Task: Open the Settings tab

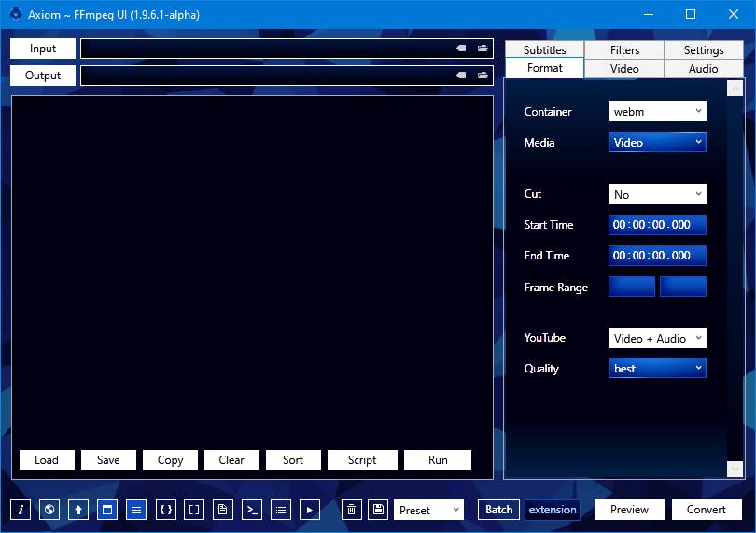Action: (x=704, y=50)
